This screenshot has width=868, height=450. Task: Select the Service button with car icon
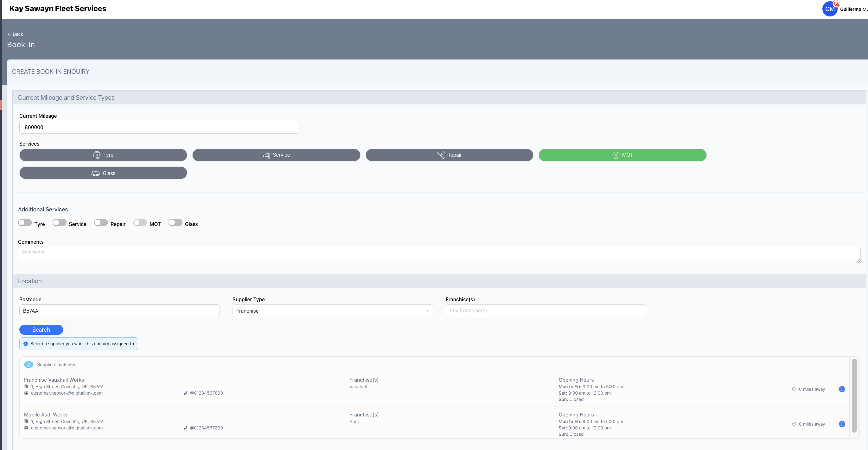276,155
